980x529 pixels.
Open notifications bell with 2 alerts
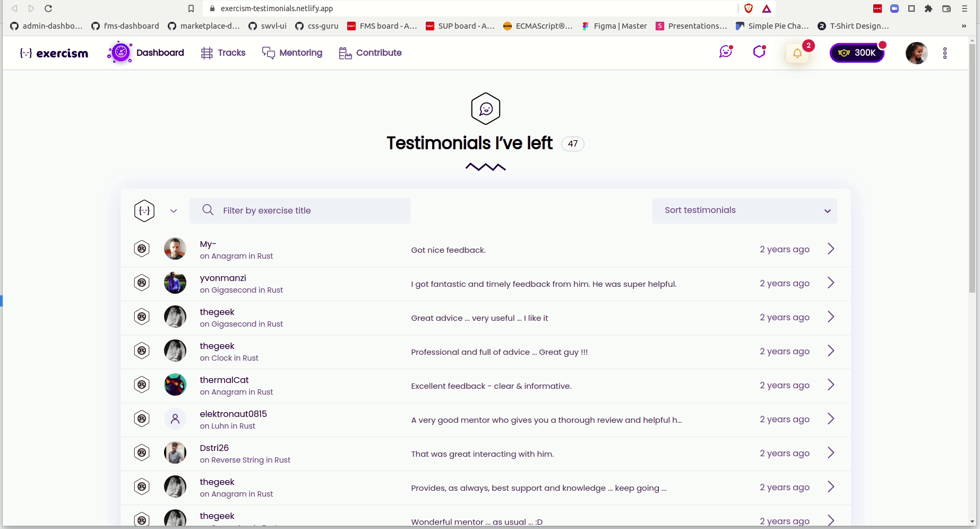coord(797,53)
